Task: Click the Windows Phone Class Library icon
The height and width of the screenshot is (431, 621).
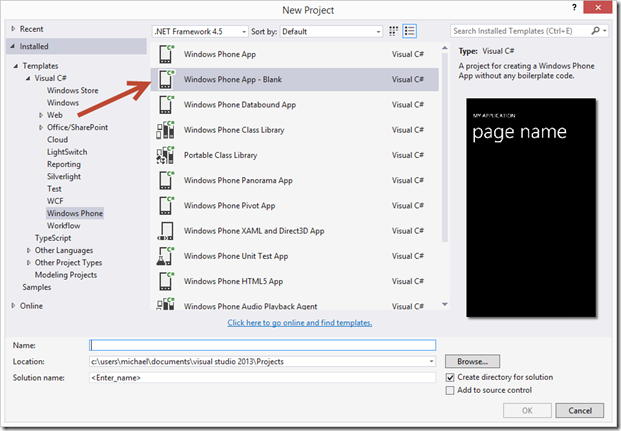Action: click(165, 130)
